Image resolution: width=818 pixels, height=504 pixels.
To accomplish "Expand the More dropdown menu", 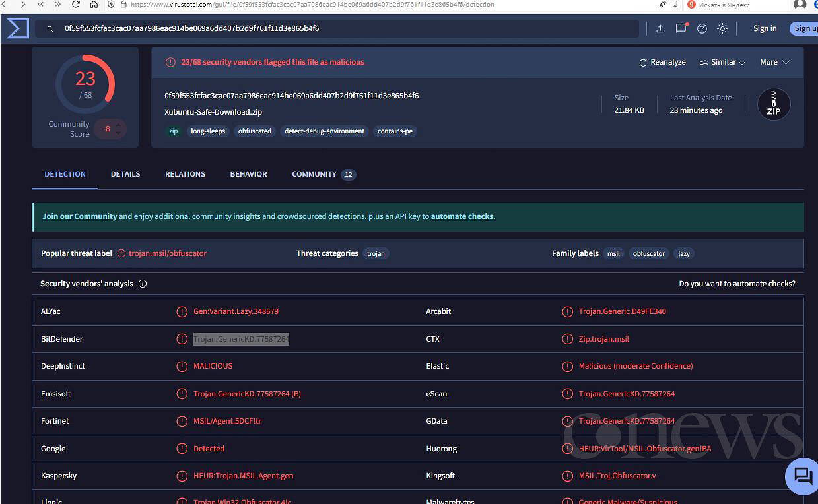I will pos(774,62).
